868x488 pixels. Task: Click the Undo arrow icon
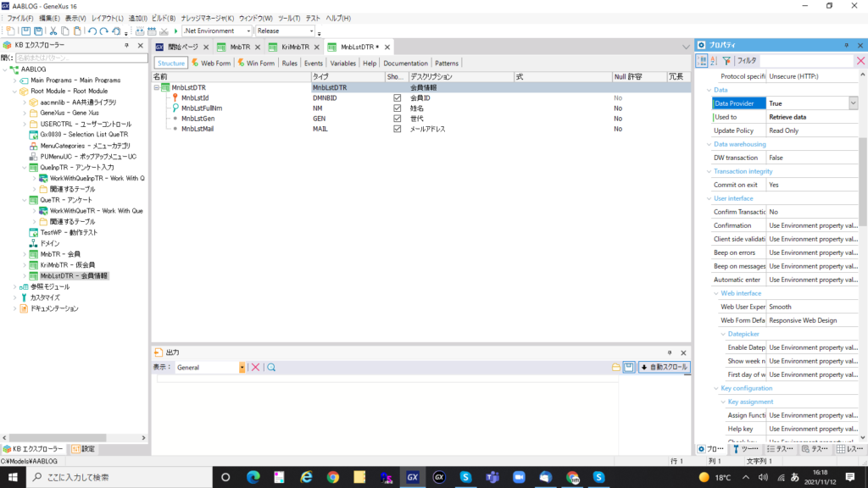coord(92,31)
